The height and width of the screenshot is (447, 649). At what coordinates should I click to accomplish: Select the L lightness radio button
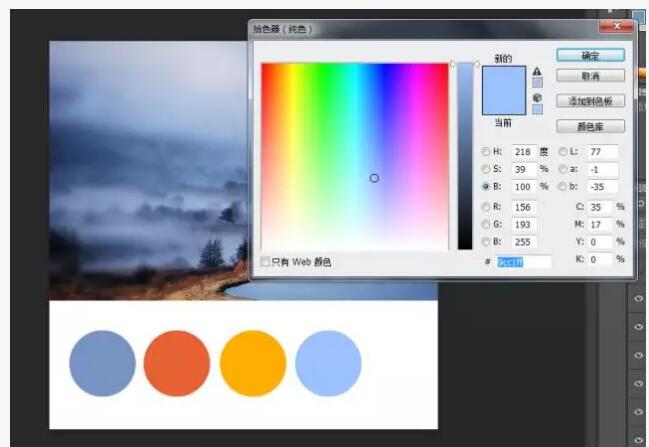pos(563,151)
